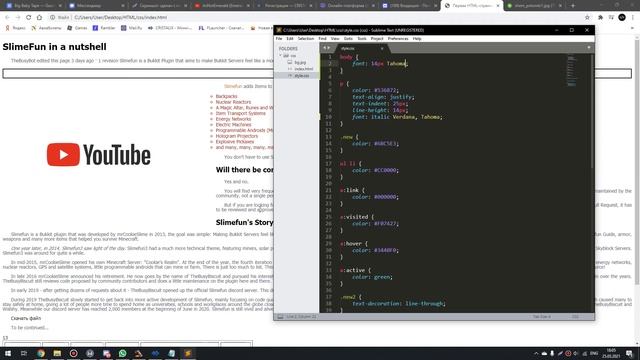Click the Hologram Projectors link
The height and width of the screenshot is (360, 640).
(237, 136)
